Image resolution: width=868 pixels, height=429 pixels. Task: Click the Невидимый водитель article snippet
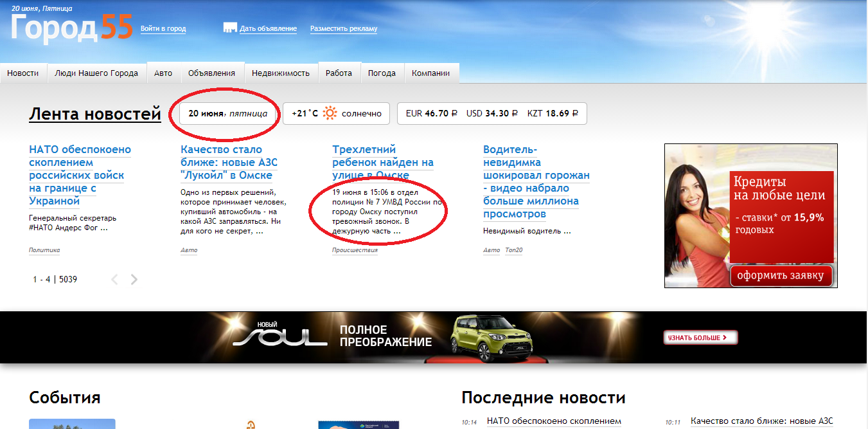tap(527, 231)
